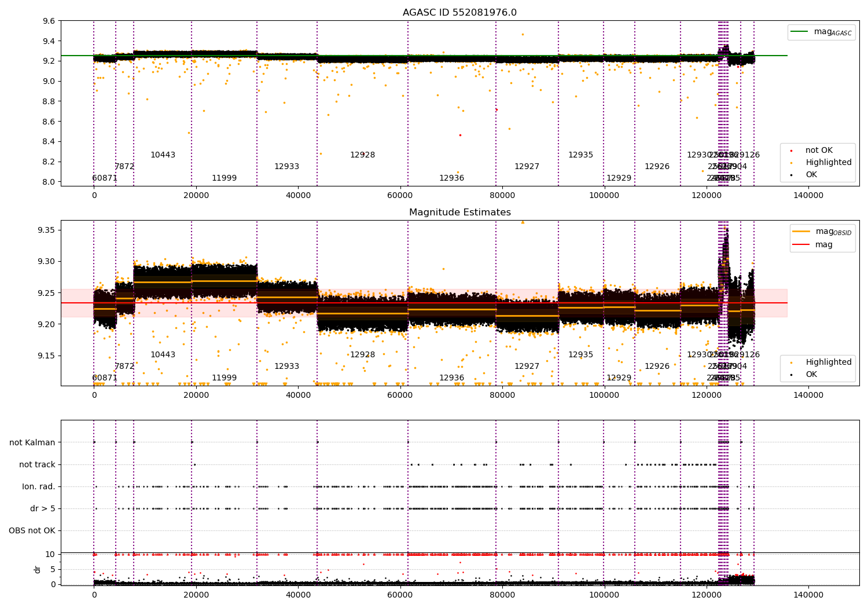
Task: Click the 10 tick on the dr axis
Action: pos(50,554)
